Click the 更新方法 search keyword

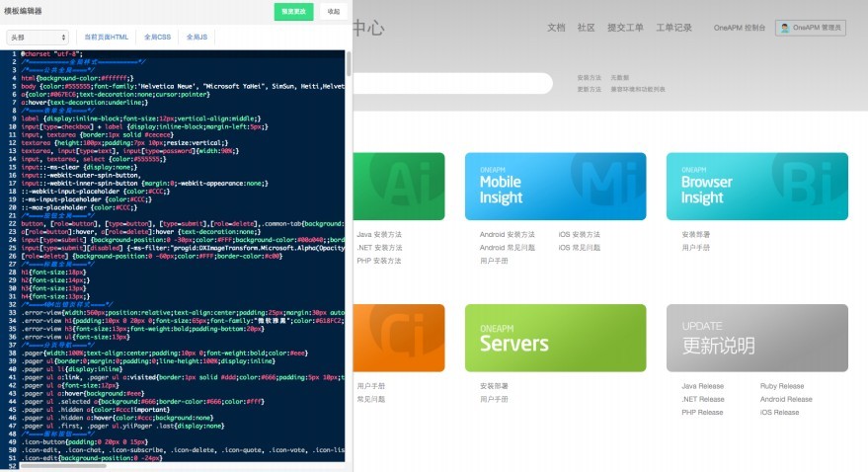[x=589, y=89]
